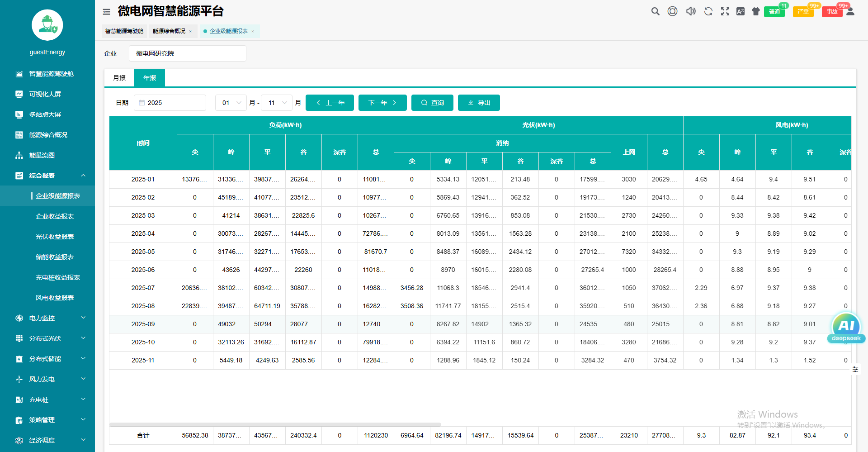Image resolution: width=868 pixels, height=452 pixels.
Task: Click the horizontal table scrollbar
Action: [275, 424]
